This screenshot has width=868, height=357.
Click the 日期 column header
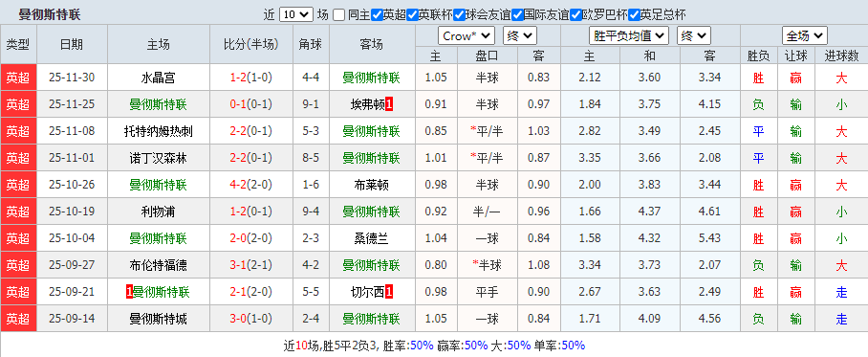pos(72,44)
